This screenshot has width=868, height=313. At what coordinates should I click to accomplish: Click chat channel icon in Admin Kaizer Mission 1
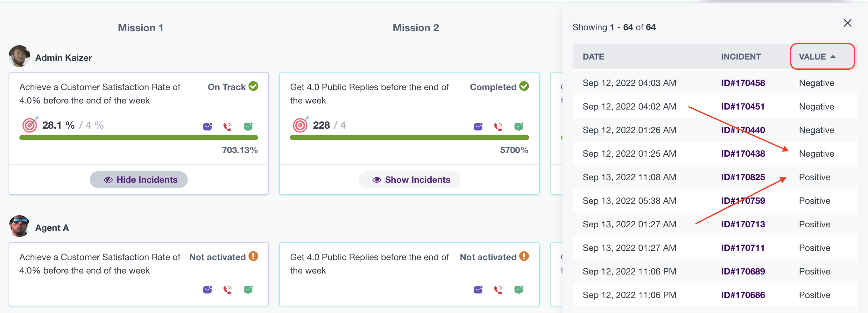tap(248, 127)
